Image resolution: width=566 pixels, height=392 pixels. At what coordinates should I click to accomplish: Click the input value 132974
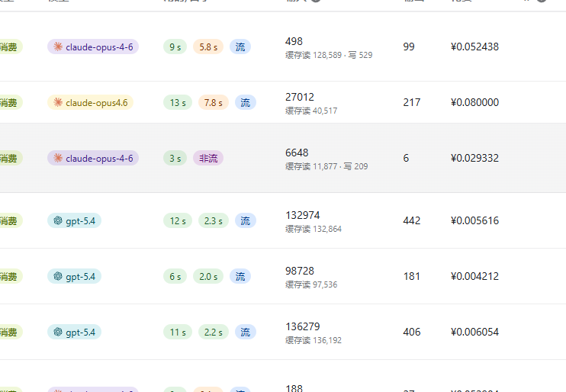[303, 215]
